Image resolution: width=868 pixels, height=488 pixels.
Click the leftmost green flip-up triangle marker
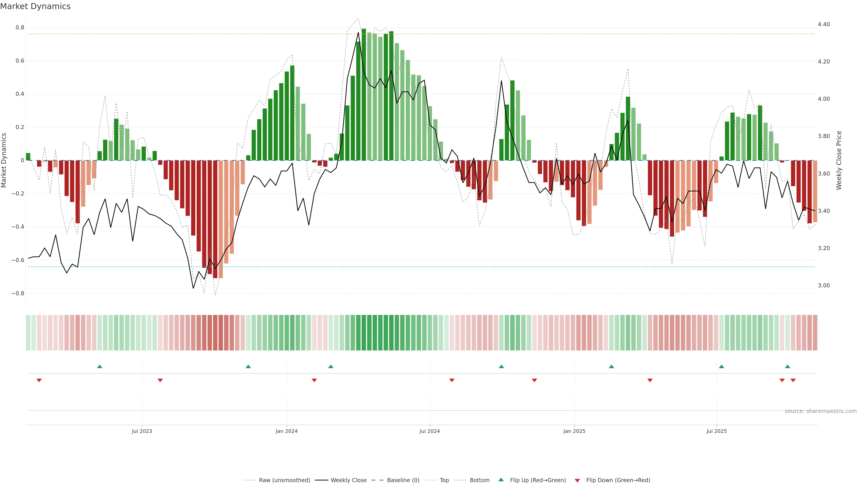tap(99, 366)
